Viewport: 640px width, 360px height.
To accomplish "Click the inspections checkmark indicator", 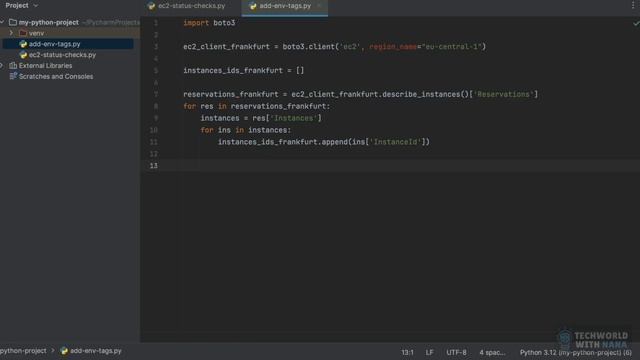I will [636, 23].
